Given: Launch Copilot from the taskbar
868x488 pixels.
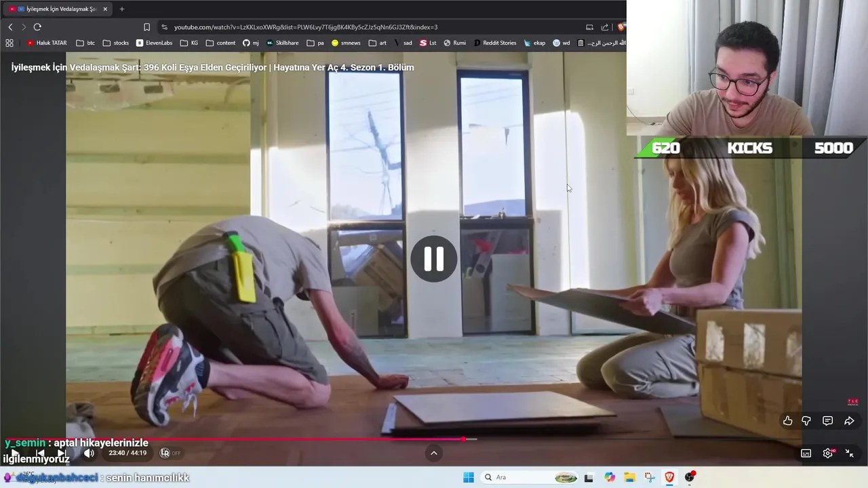Looking at the screenshot, I should 610,477.
